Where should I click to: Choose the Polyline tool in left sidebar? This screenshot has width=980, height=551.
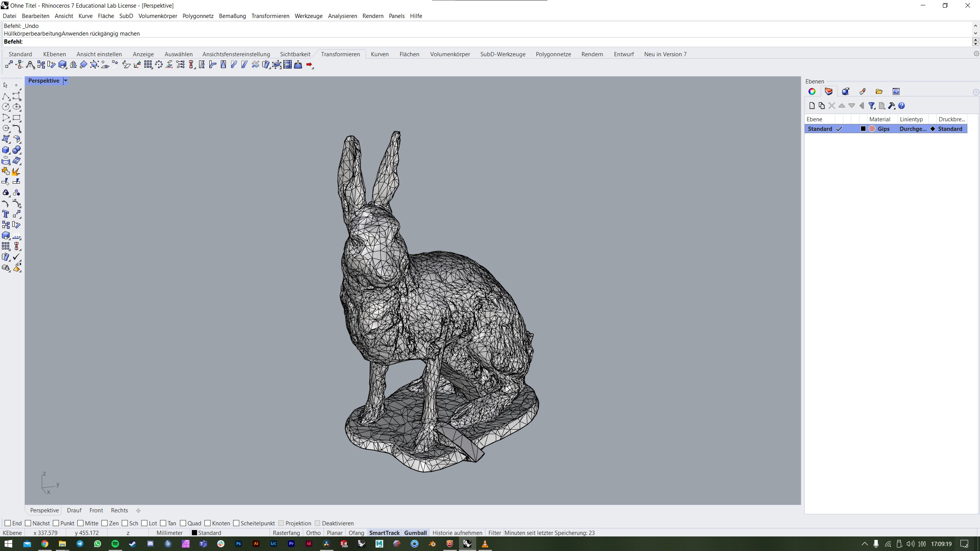(6, 96)
